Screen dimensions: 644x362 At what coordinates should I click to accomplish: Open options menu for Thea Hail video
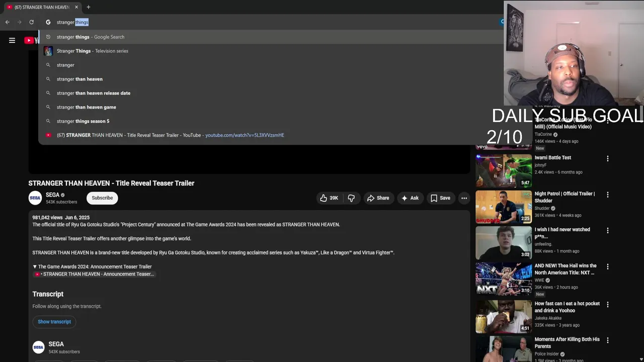tap(608, 266)
